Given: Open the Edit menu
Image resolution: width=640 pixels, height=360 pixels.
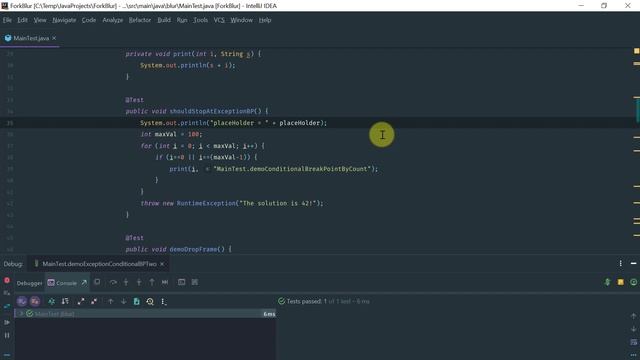Looking at the screenshot, I should click(x=22, y=20).
